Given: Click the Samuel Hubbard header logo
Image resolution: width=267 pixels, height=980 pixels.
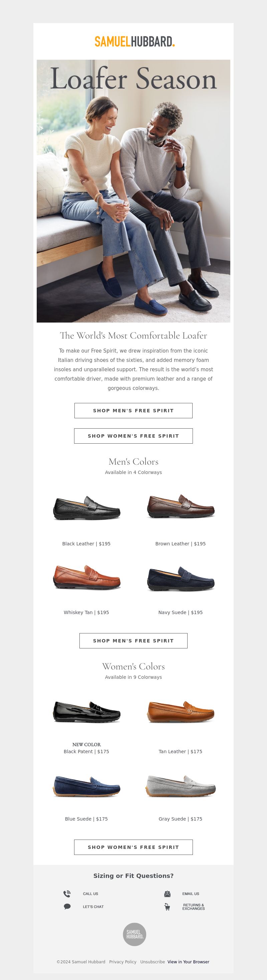Looking at the screenshot, I should click(x=135, y=41).
